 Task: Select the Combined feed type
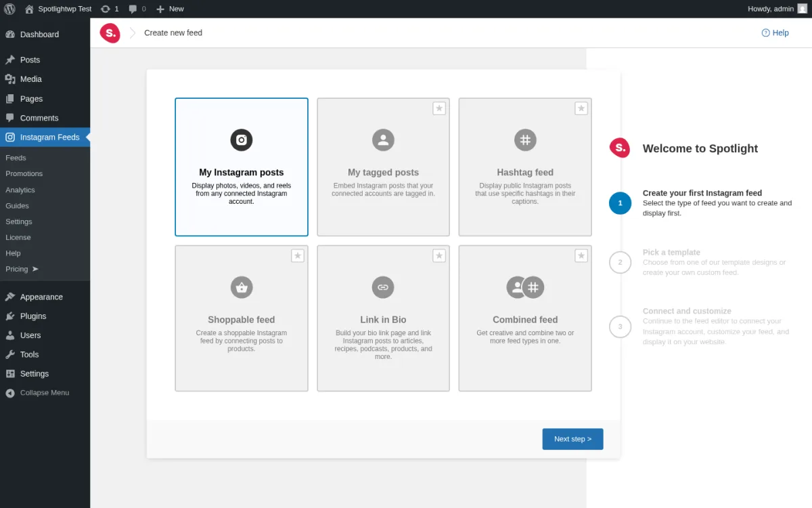[525, 318]
